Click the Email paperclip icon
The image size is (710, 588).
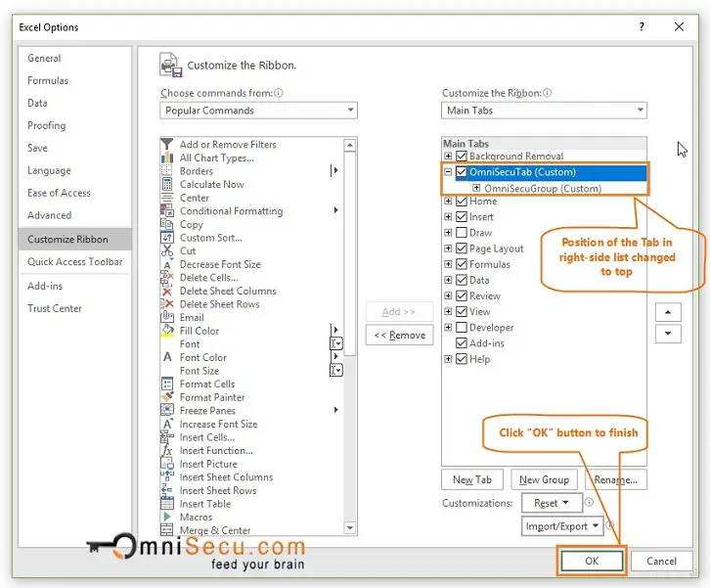click(x=167, y=317)
